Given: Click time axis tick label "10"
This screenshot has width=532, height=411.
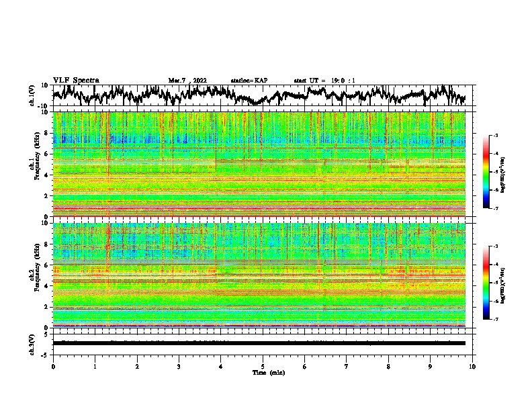Looking at the screenshot, I should (472, 366).
